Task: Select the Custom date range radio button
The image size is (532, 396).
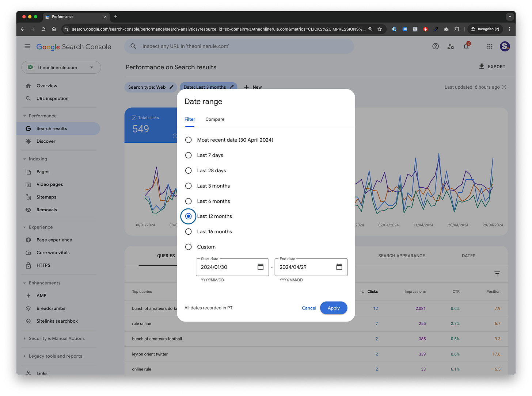Action: pos(189,247)
